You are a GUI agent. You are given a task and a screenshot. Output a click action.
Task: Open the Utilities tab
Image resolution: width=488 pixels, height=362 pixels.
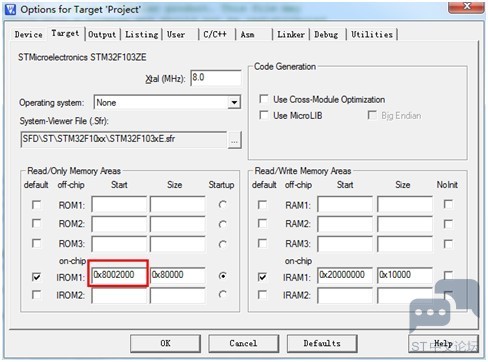click(x=372, y=34)
